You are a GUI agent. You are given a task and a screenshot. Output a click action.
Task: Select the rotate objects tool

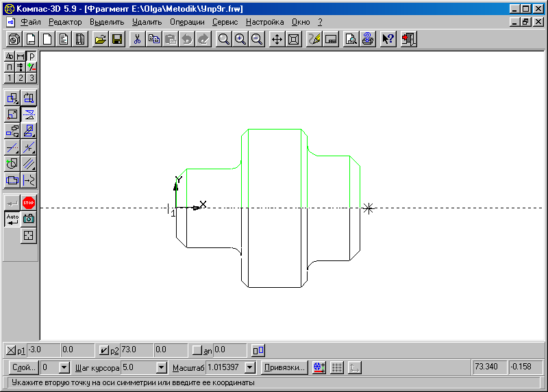click(x=29, y=98)
